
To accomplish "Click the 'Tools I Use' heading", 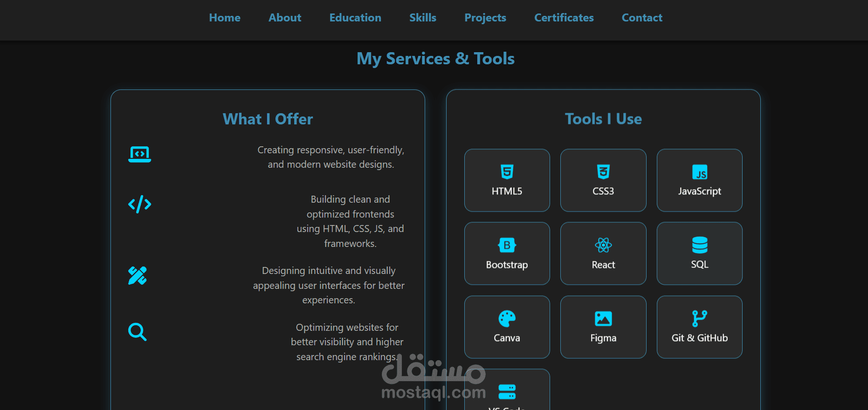I will coord(603,119).
